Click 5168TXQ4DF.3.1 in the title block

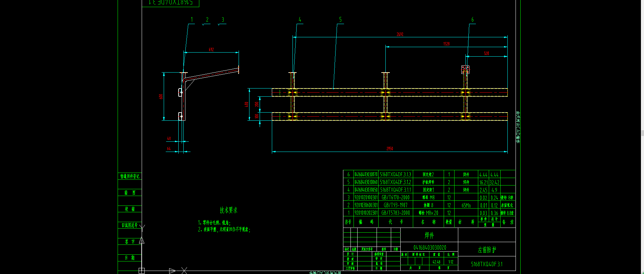coord(487,264)
